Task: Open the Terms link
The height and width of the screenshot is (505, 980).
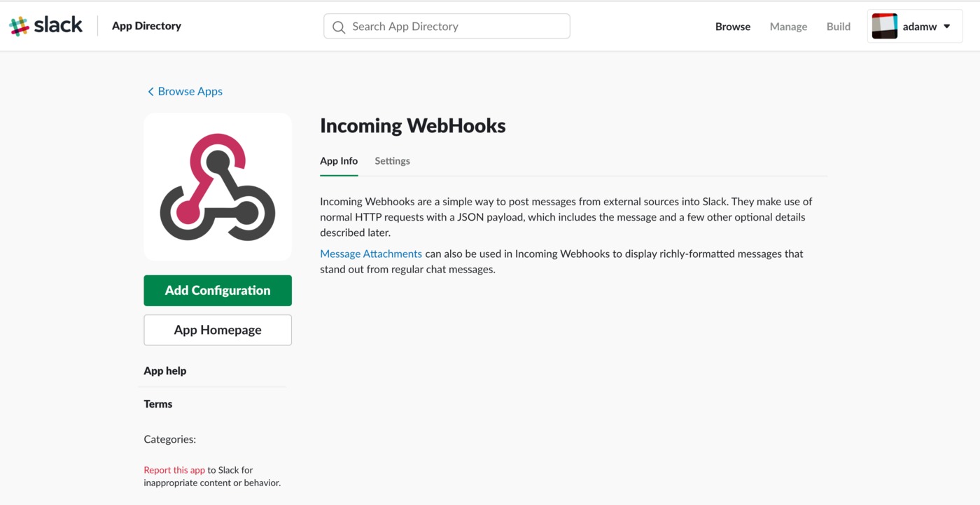Action: point(158,404)
